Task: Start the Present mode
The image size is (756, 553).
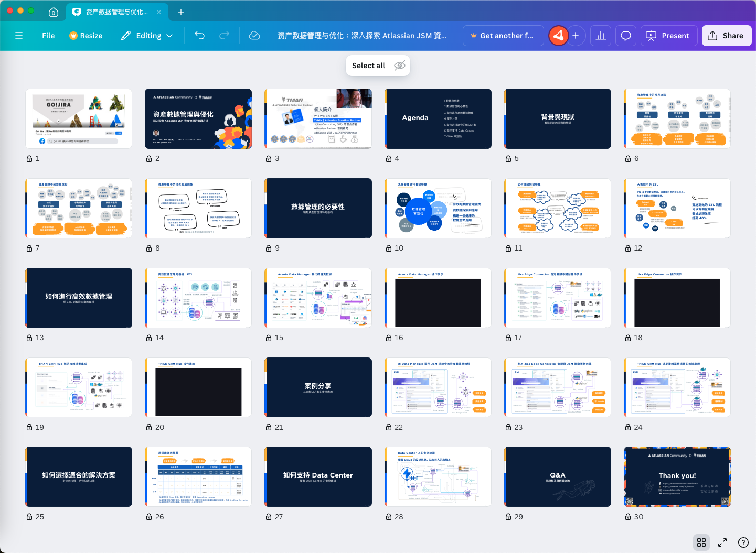Action: 669,36
